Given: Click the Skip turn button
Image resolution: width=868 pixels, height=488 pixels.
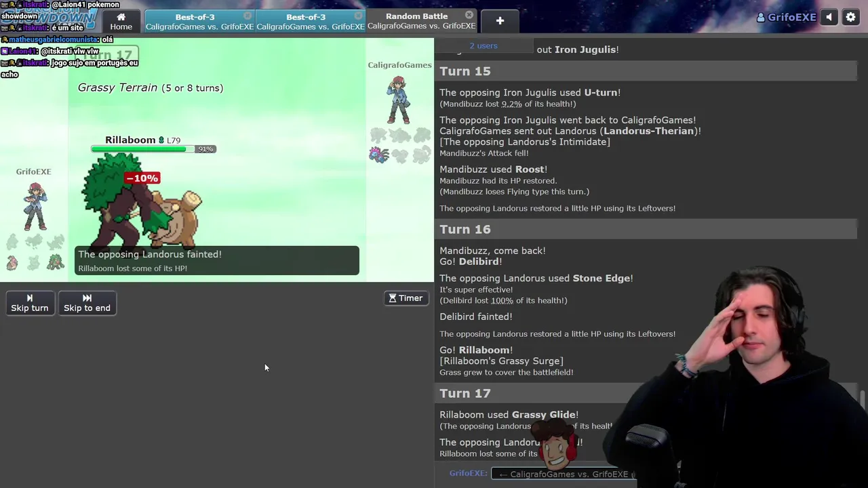Looking at the screenshot, I should pos(29,303).
